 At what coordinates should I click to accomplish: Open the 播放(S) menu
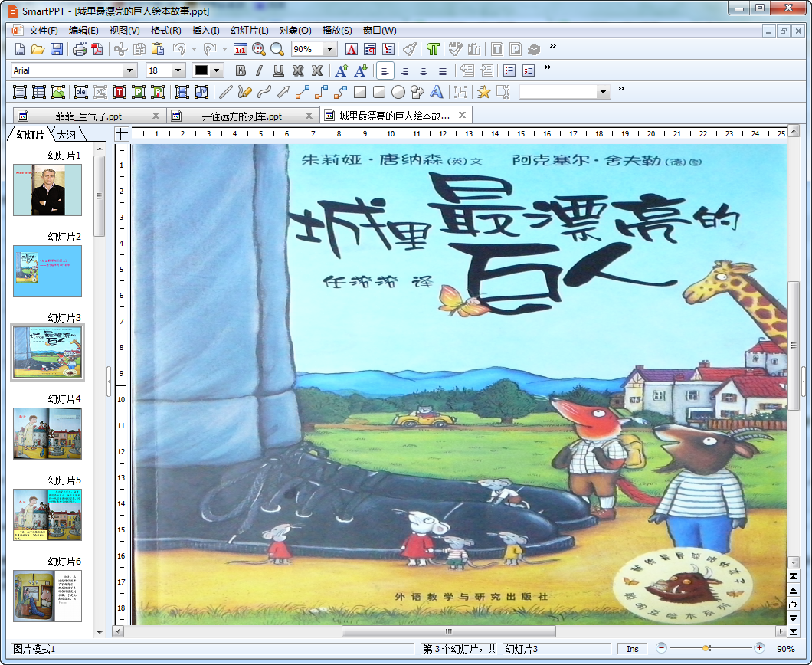coord(337,31)
